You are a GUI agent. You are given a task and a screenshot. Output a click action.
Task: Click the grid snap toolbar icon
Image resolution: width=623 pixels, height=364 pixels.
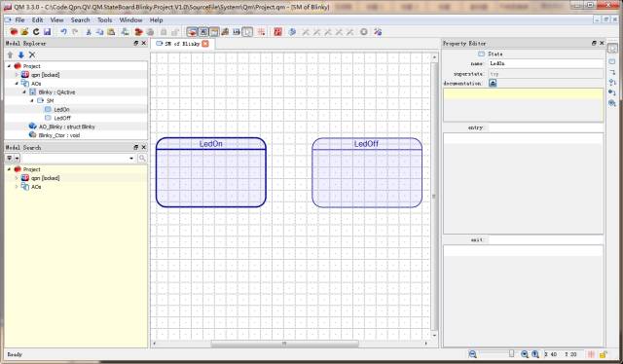coord(261,32)
